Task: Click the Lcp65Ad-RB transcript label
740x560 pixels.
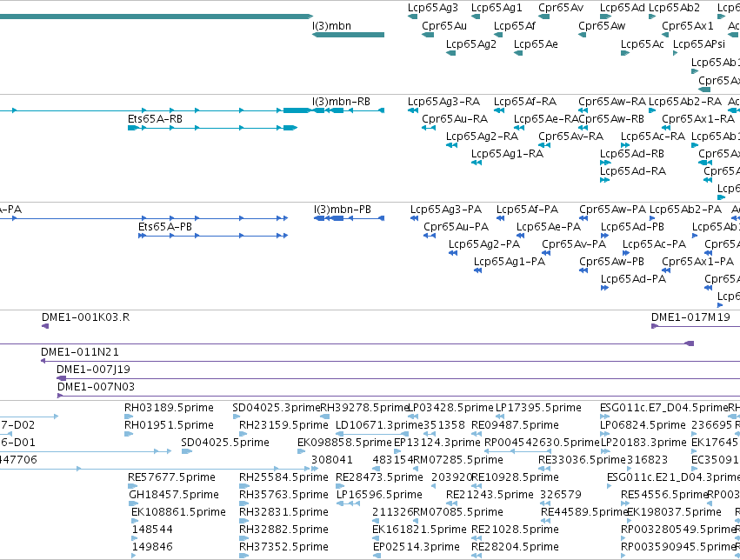Action: click(x=632, y=154)
